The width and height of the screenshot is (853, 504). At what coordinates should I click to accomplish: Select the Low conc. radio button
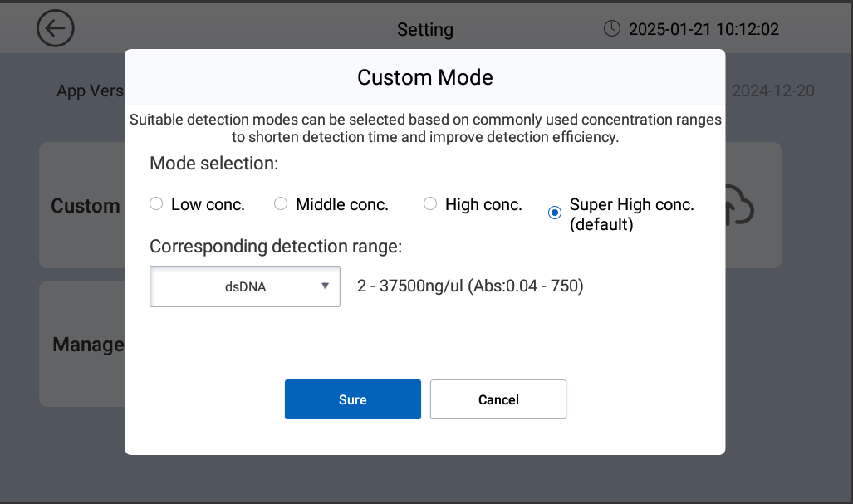click(x=156, y=204)
